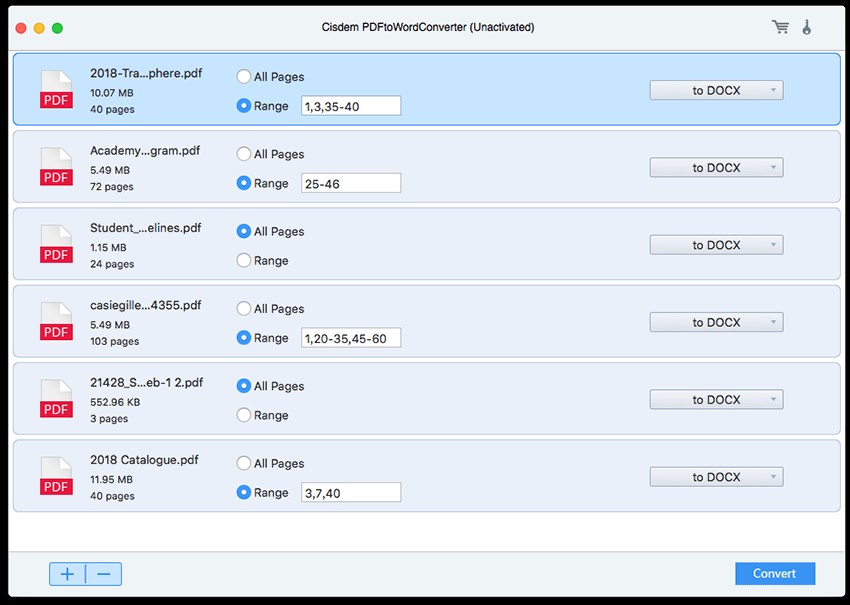Click the page range field showing 25-46
This screenshot has height=605, width=850.
point(351,183)
